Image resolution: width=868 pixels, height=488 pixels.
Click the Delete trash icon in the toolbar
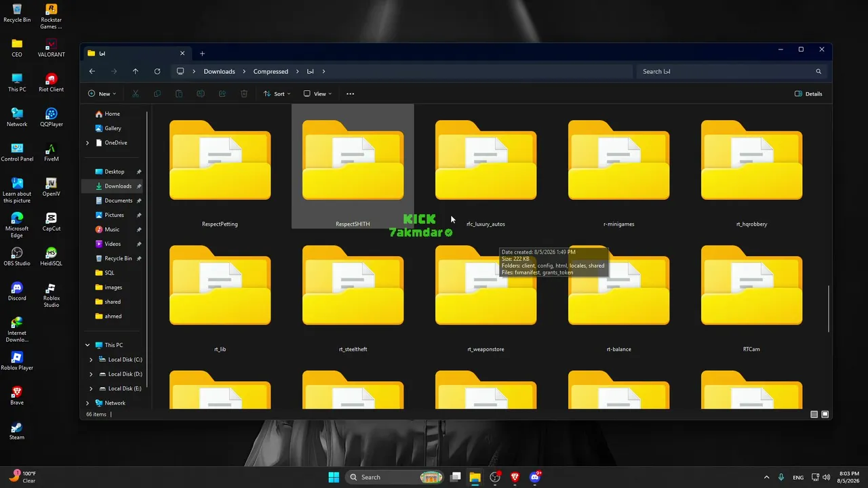coord(244,94)
